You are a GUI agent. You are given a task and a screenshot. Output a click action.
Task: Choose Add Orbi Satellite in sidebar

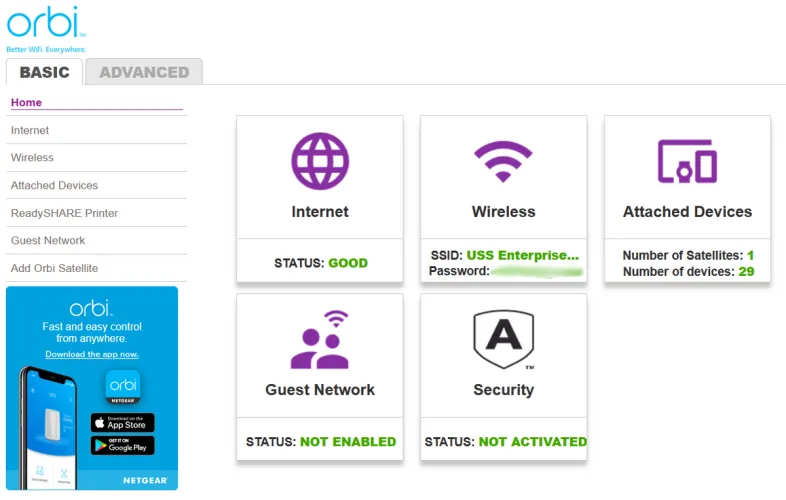pos(54,268)
